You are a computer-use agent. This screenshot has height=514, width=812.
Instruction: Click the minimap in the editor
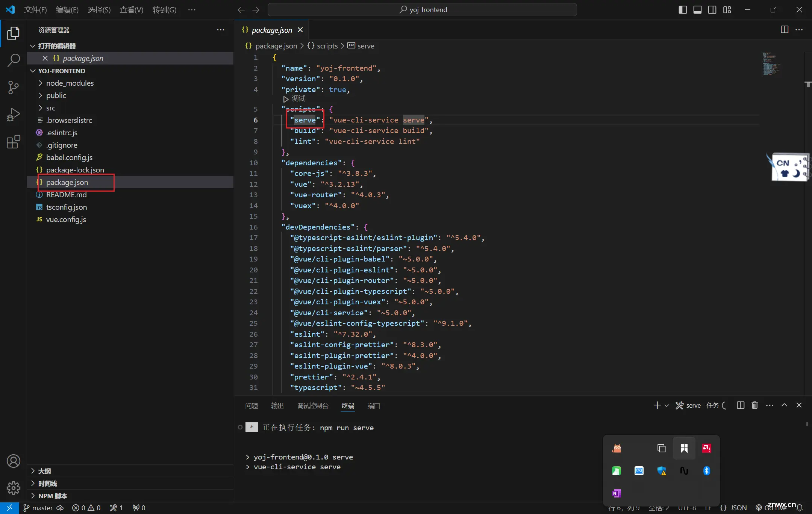pyautogui.click(x=771, y=64)
